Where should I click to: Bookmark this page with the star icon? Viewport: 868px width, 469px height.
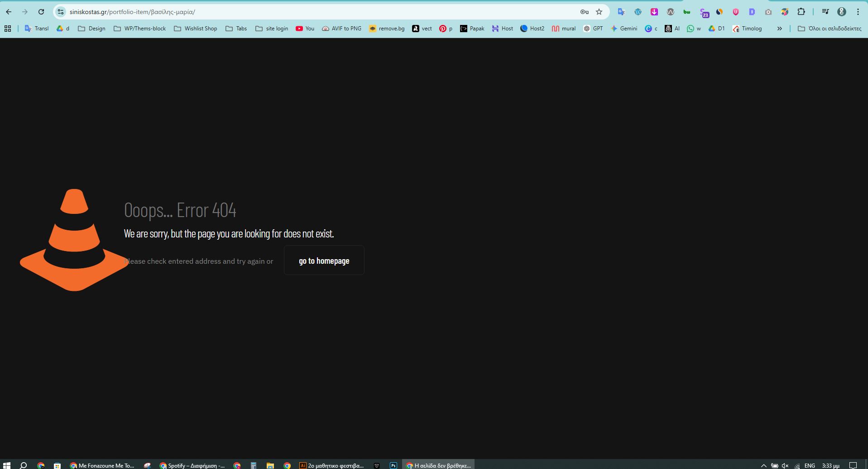point(599,12)
